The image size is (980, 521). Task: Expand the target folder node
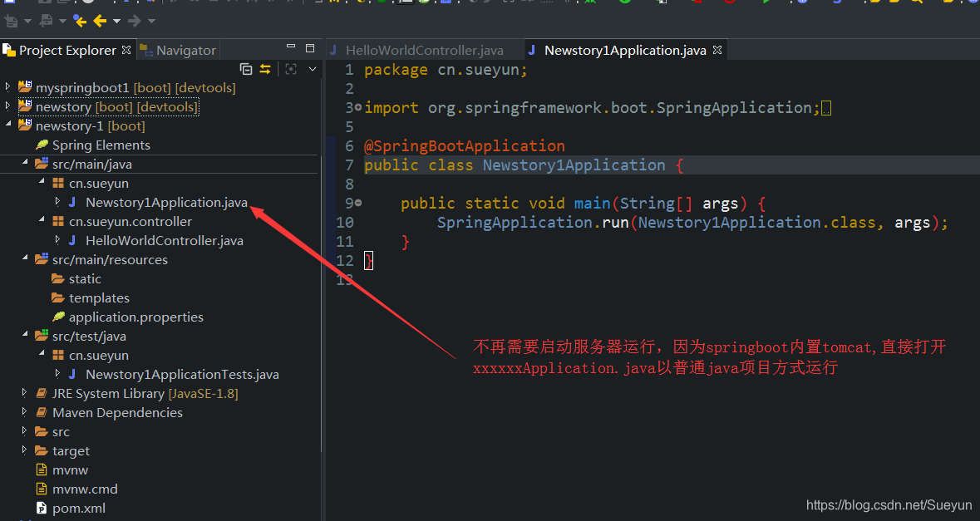point(25,450)
